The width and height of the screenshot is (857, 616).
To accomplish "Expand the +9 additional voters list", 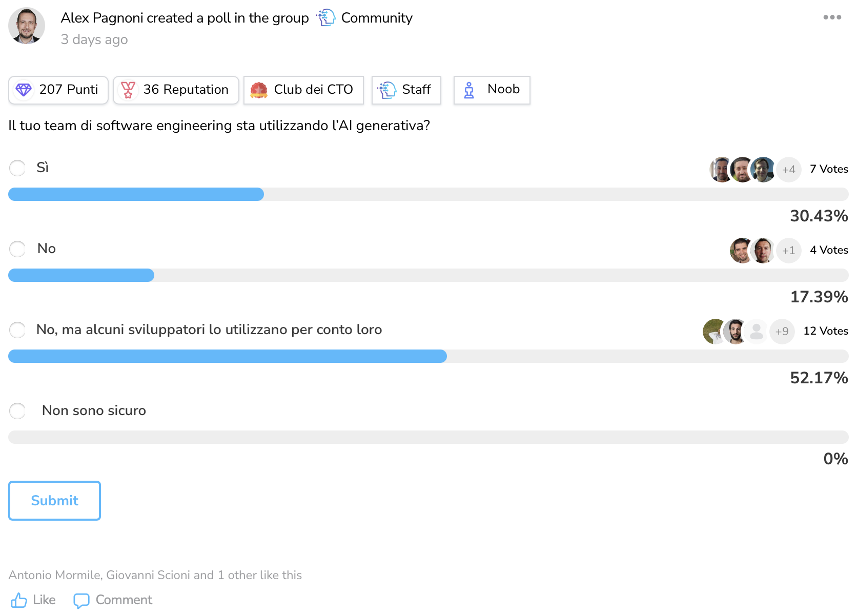I will 782,332.
